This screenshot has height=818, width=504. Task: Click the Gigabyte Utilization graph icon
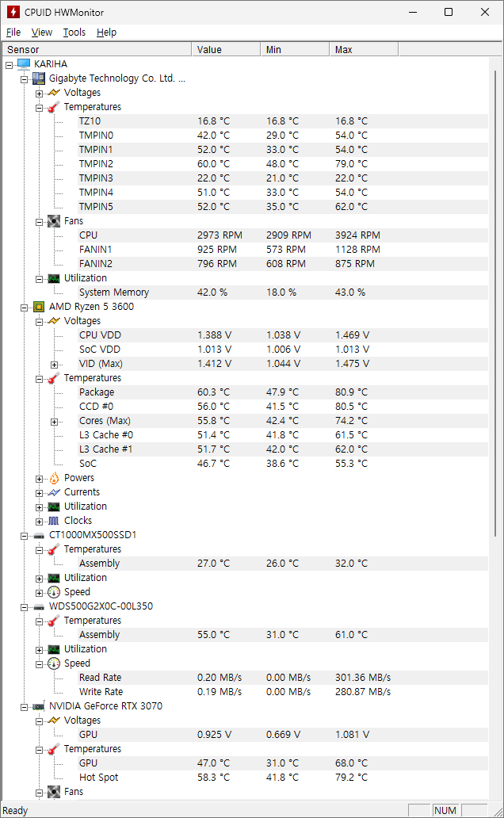[x=54, y=278]
